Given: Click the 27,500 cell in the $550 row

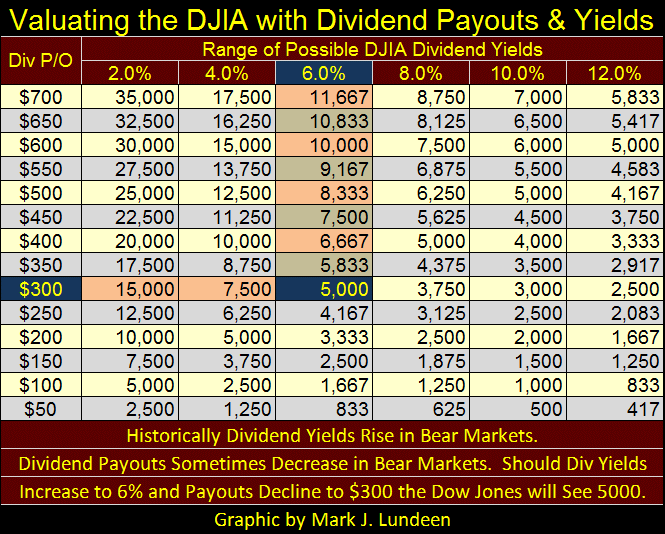Looking at the screenshot, I should tap(130, 169).
